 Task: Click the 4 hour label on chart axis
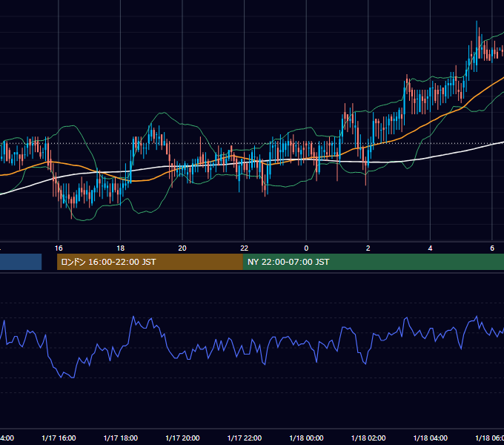click(x=430, y=248)
